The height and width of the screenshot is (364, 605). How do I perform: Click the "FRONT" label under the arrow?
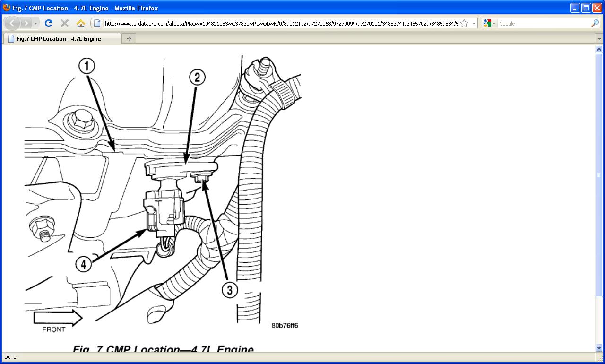tap(54, 329)
